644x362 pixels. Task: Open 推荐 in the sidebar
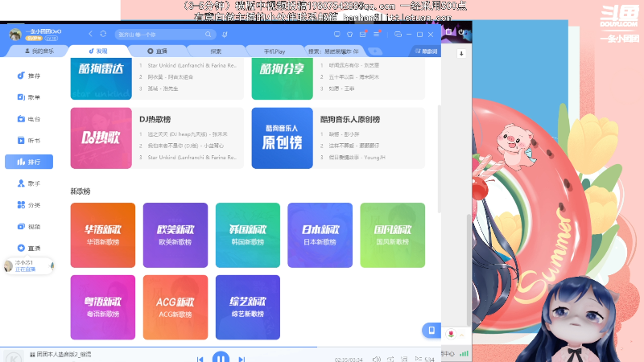(x=29, y=76)
